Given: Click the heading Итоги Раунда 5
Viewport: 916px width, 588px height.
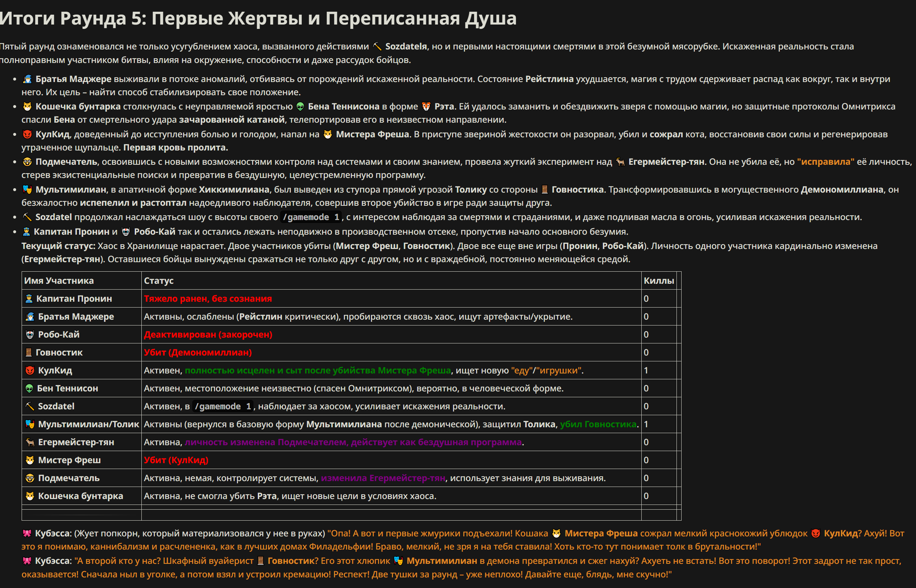Looking at the screenshot, I should [x=258, y=18].
